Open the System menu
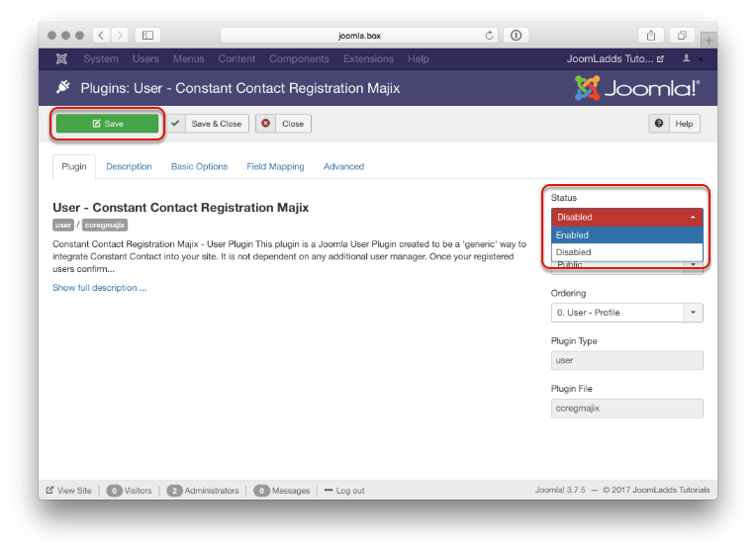Screen dimensions: 756x555 (x=101, y=58)
